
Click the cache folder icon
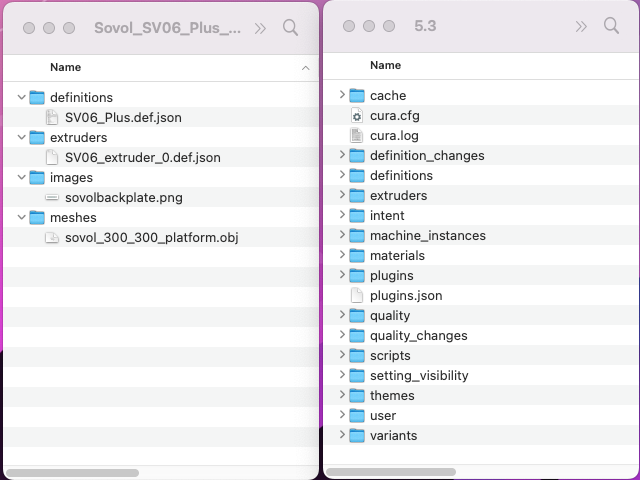tap(357, 96)
